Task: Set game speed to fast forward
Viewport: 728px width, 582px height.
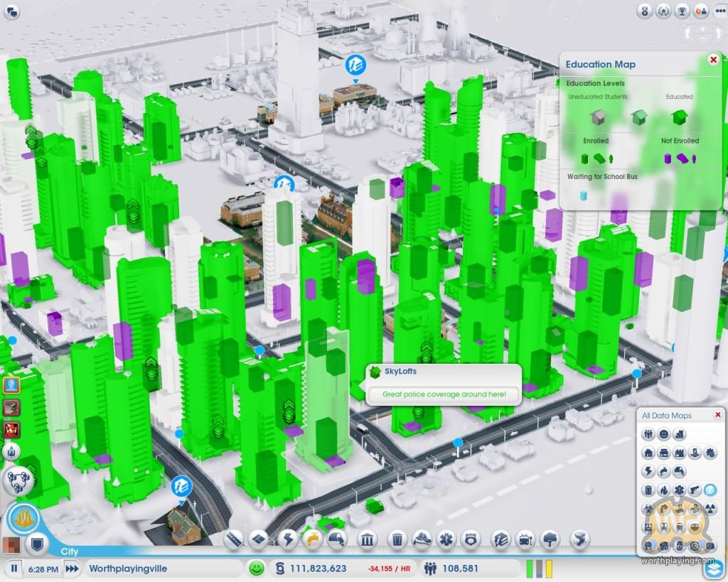Action: click(x=72, y=568)
